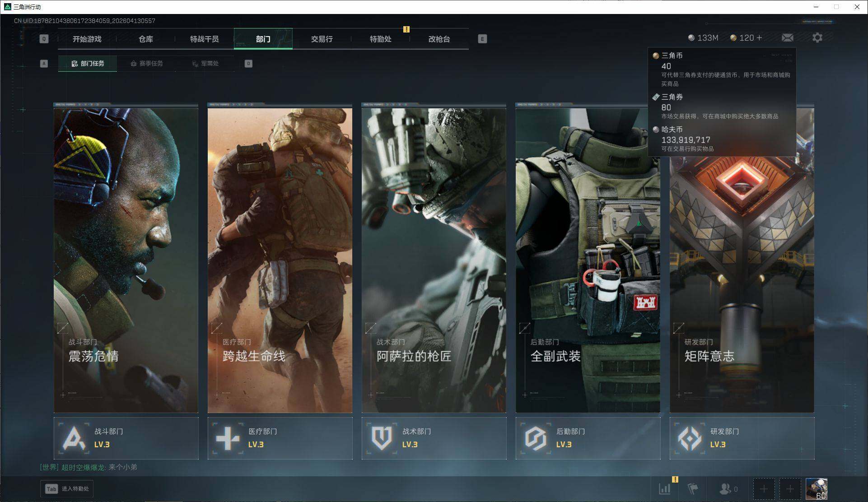Click the 医疗部门 cross emblem icon
This screenshot has height=502, width=868.
pyautogui.click(x=228, y=438)
